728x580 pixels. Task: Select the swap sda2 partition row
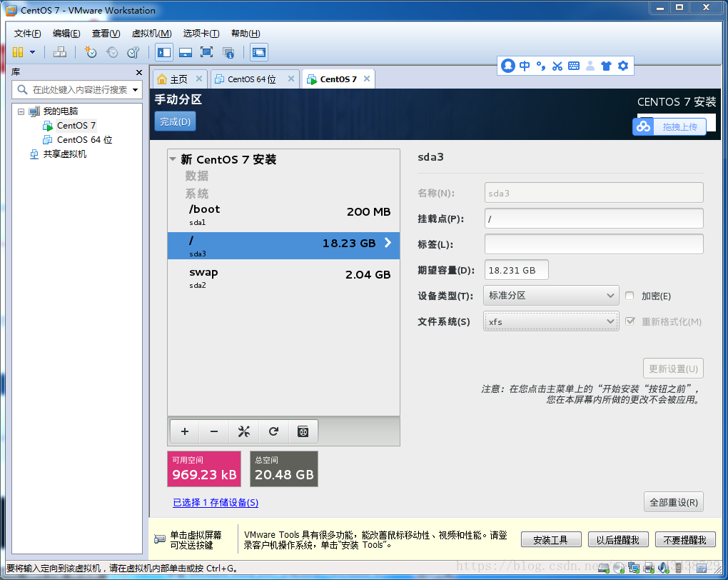[283, 278]
